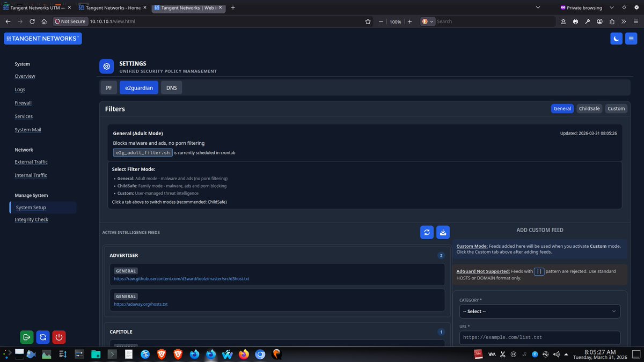The image size is (644, 362).
Task: Open the Services page
Action: pyautogui.click(x=24, y=116)
